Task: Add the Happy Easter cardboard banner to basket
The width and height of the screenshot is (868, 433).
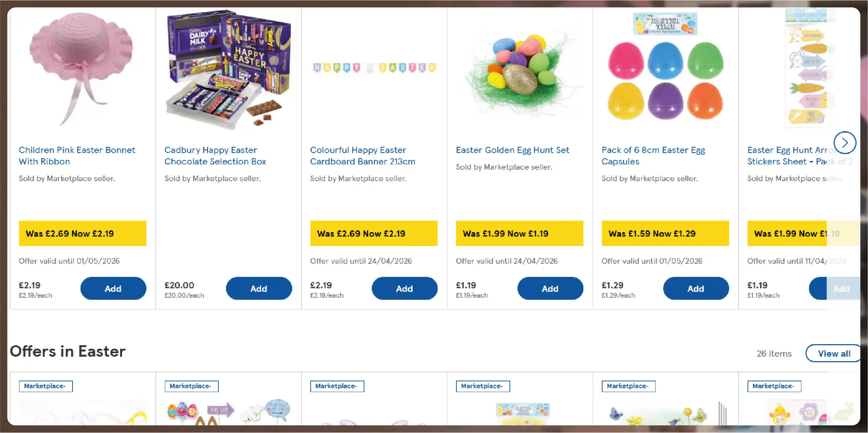Action: point(405,288)
